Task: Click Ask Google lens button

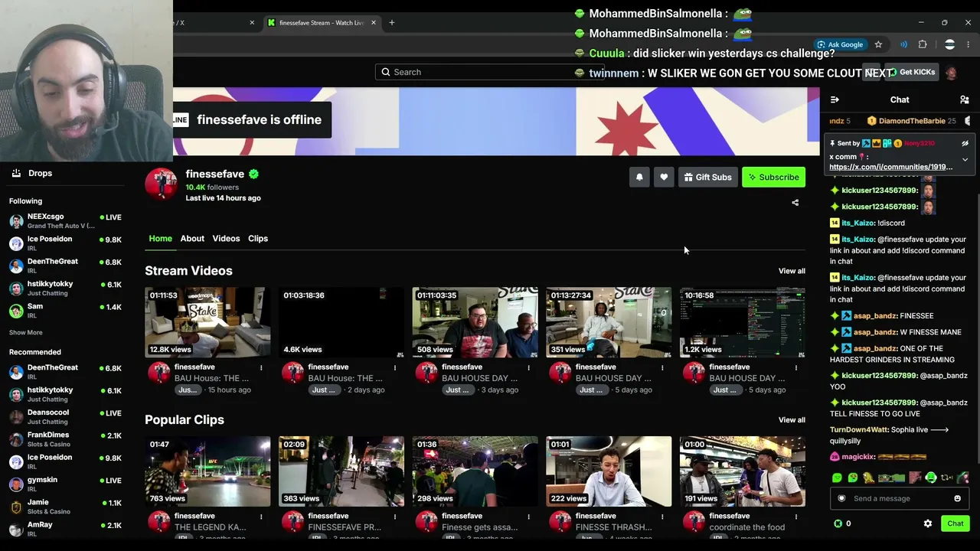Action: tap(839, 44)
